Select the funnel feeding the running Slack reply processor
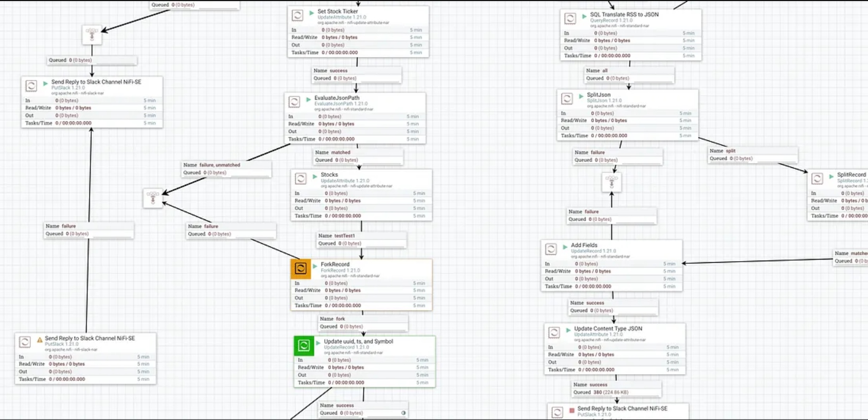The height and width of the screenshot is (420, 868). 92,35
